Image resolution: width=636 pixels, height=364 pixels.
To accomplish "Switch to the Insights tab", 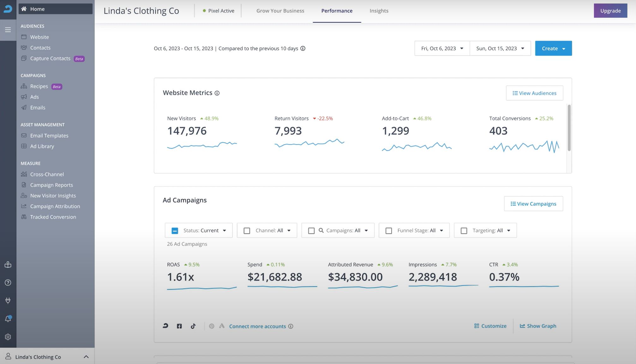I will 378,10.
